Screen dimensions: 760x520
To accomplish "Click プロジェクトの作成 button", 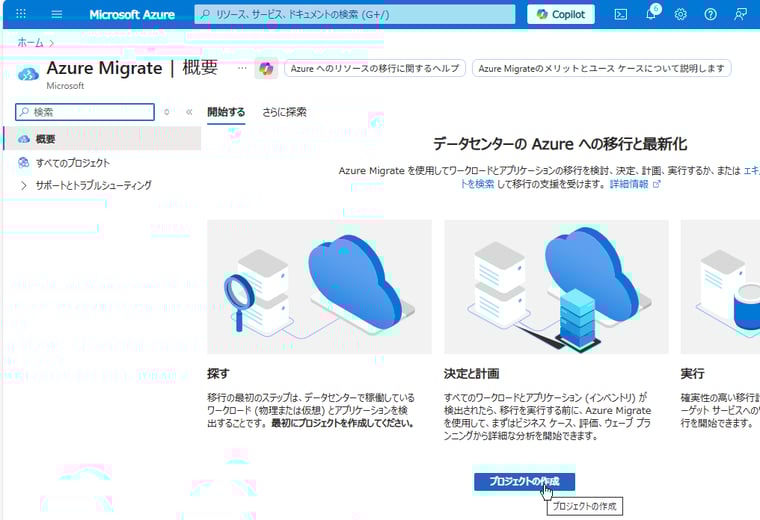I will [524, 481].
